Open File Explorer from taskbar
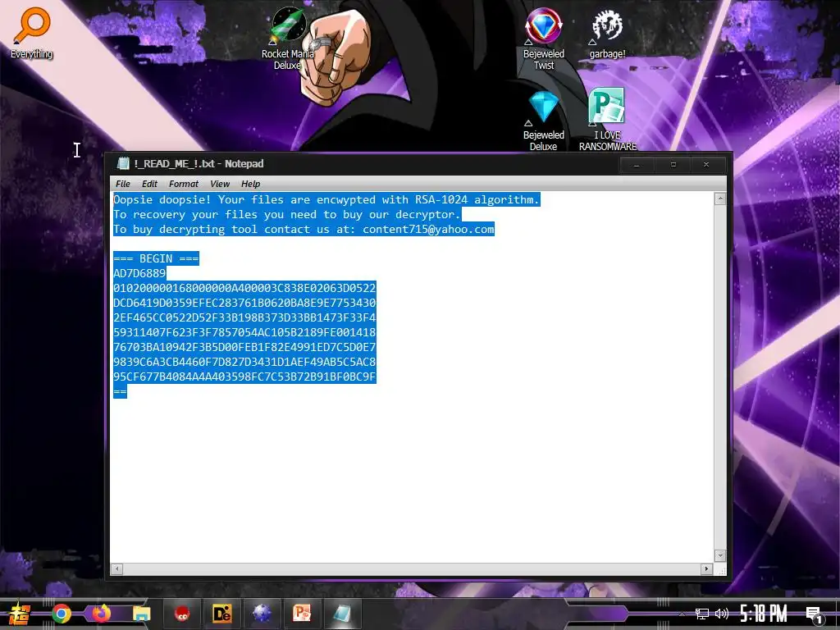 click(x=141, y=614)
